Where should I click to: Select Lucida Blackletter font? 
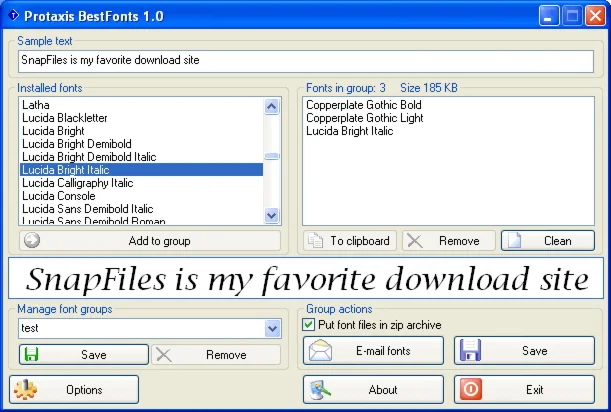(141, 118)
